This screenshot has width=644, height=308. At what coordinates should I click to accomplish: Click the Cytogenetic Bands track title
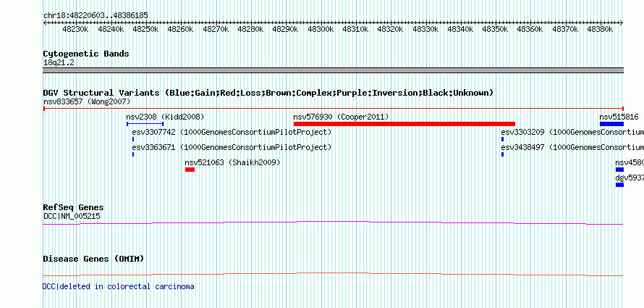click(x=86, y=54)
